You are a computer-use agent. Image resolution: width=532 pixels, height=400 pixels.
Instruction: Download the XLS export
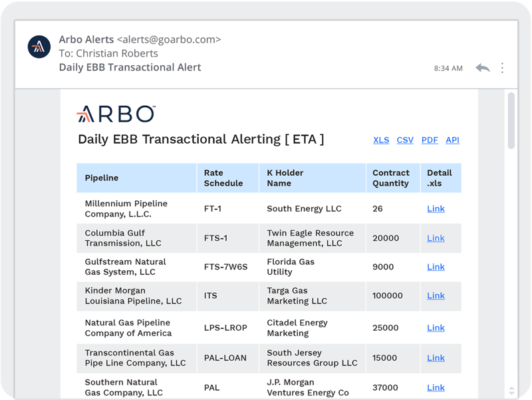381,140
